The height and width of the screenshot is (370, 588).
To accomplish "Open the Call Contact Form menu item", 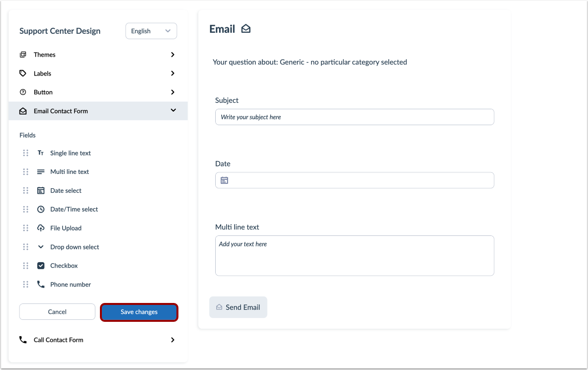I will coord(98,340).
